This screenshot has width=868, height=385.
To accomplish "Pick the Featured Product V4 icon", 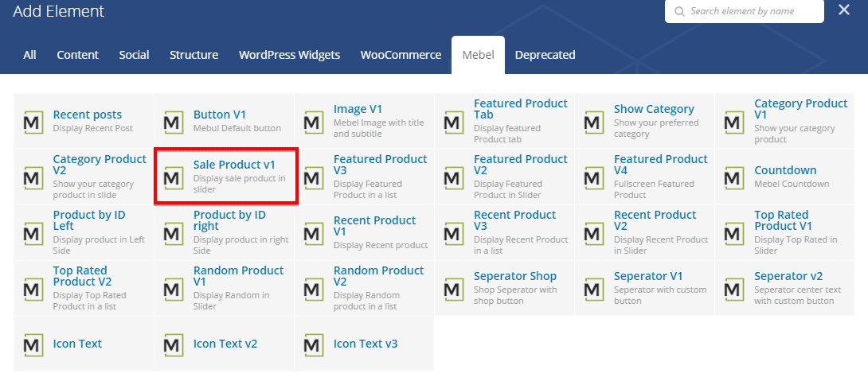I will click(594, 177).
